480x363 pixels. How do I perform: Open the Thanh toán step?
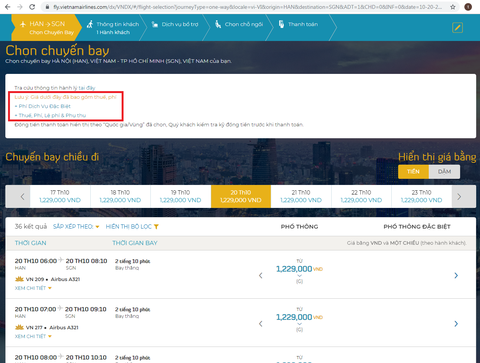click(x=298, y=24)
